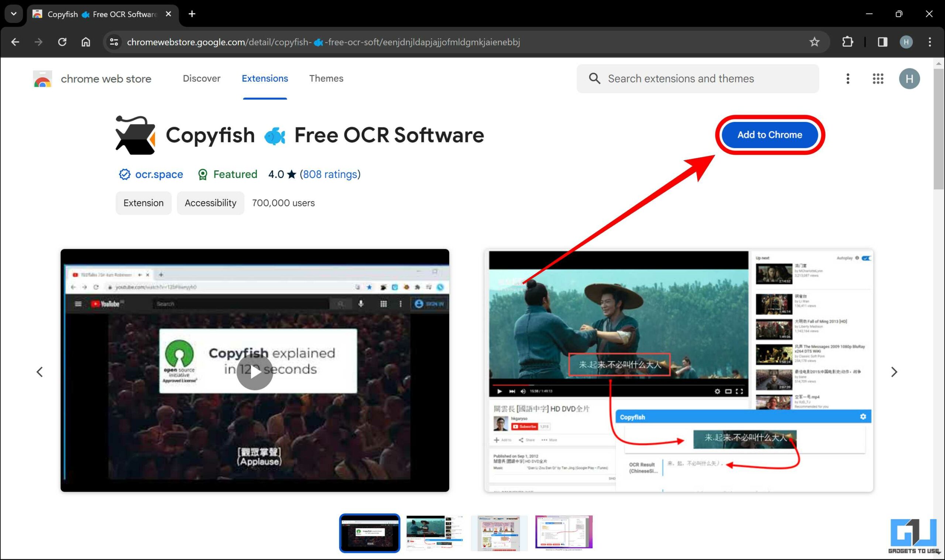Open the large Chinese movie screenshot
The height and width of the screenshot is (560, 945).
678,371
